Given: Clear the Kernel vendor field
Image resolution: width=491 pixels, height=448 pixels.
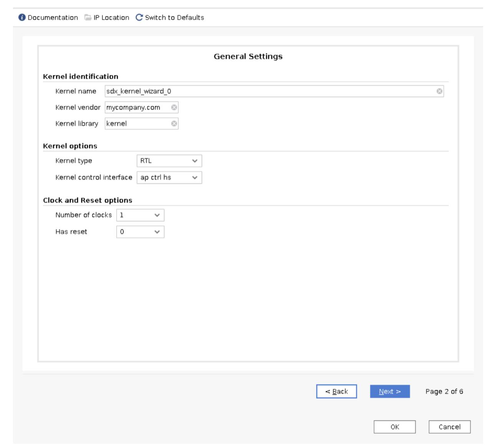Looking at the screenshot, I should pos(174,107).
